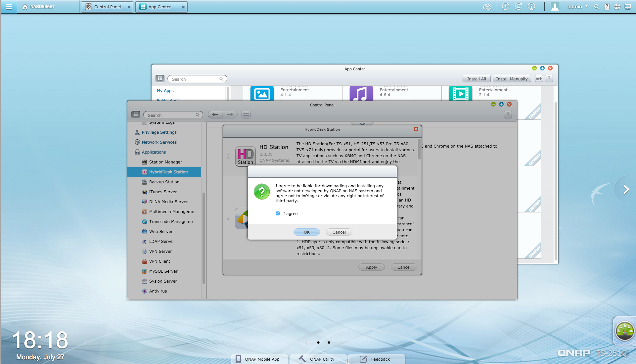The width and height of the screenshot is (636, 364).
Task: Click OK in agreement dialog
Action: click(307, 232)
